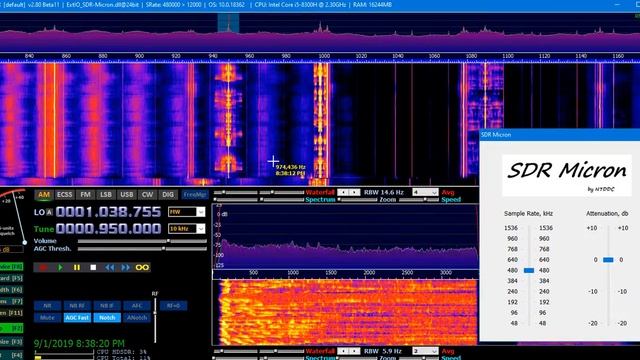Click left arrow of lower RBW stepper
Viewport: 640px width, 360px height.
coord(344,351)
